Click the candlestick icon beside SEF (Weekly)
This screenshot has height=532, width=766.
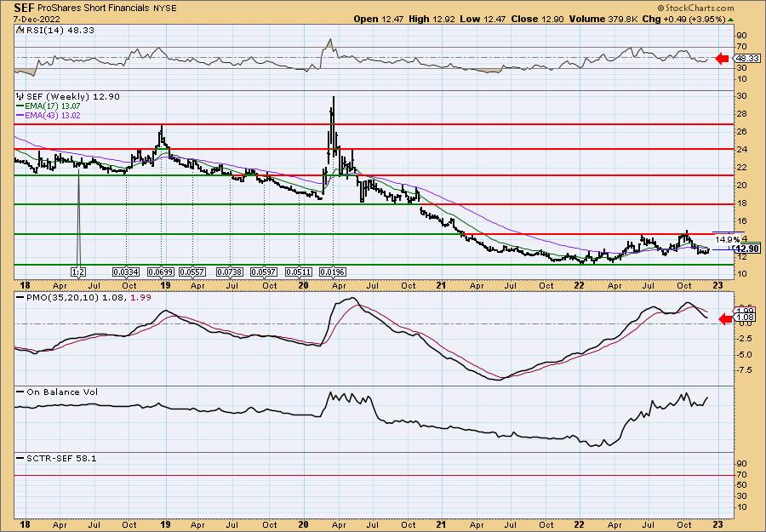(x=20, y=97)
